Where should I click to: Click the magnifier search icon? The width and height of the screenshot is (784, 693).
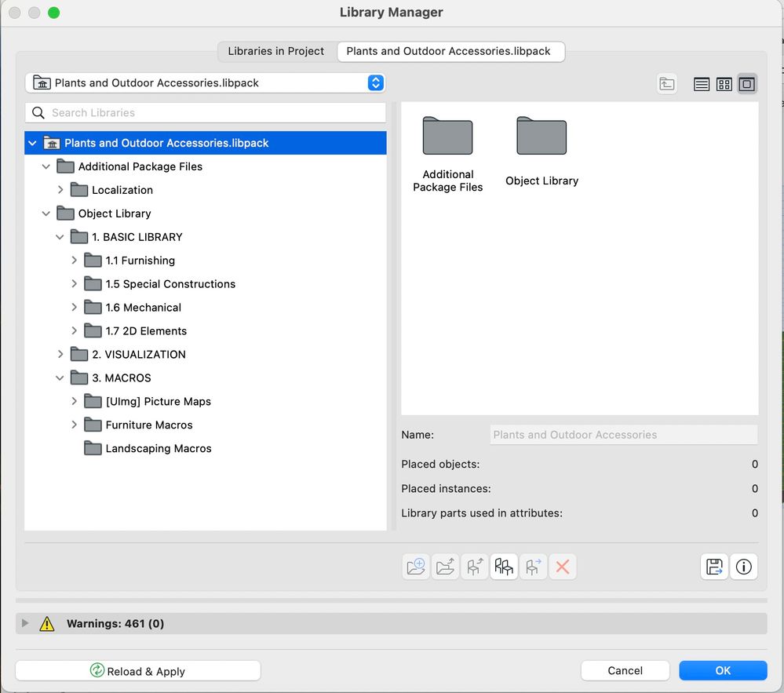coord(38,113)
